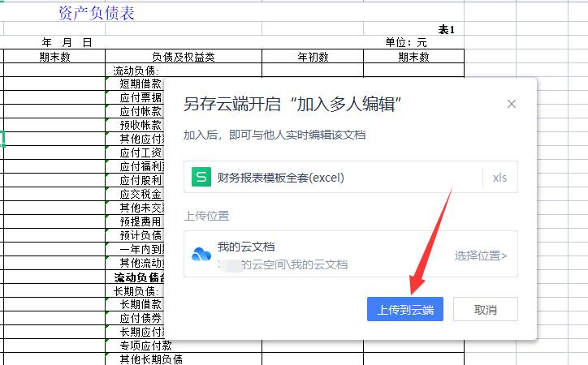
Task: Select 期末数 header left of 负债及权益类
Action: [54, 57]
